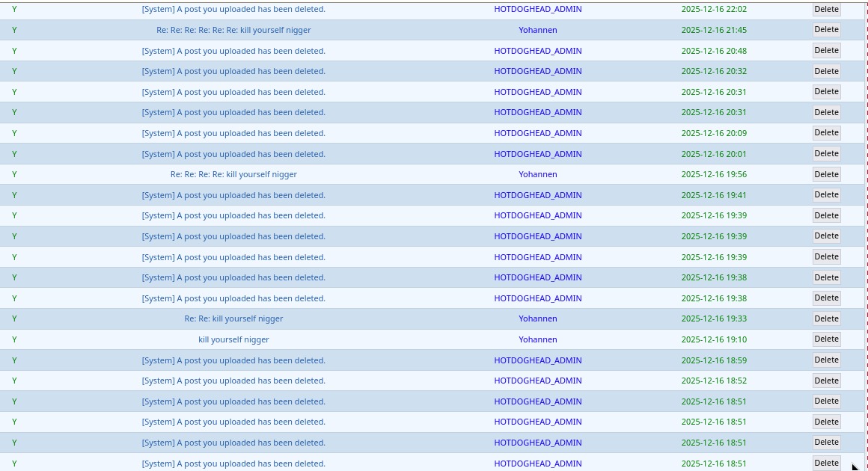Click HOTDOGHEAD_ADMIN sender on the 22:02 message
The image size is (868, 471).
537,9
